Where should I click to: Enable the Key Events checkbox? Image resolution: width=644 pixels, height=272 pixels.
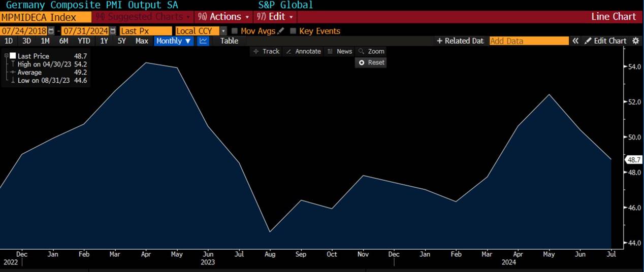(293, 31)
